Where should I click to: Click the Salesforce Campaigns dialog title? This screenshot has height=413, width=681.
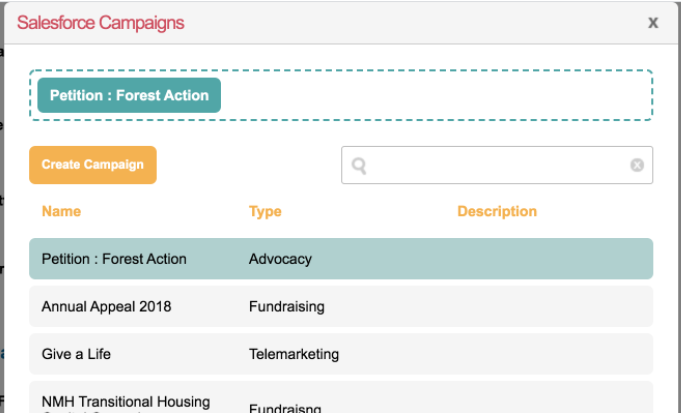click(100, 23)
